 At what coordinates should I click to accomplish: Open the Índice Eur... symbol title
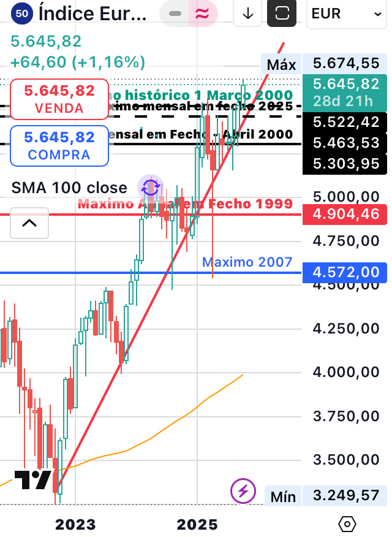coord(92,13)
